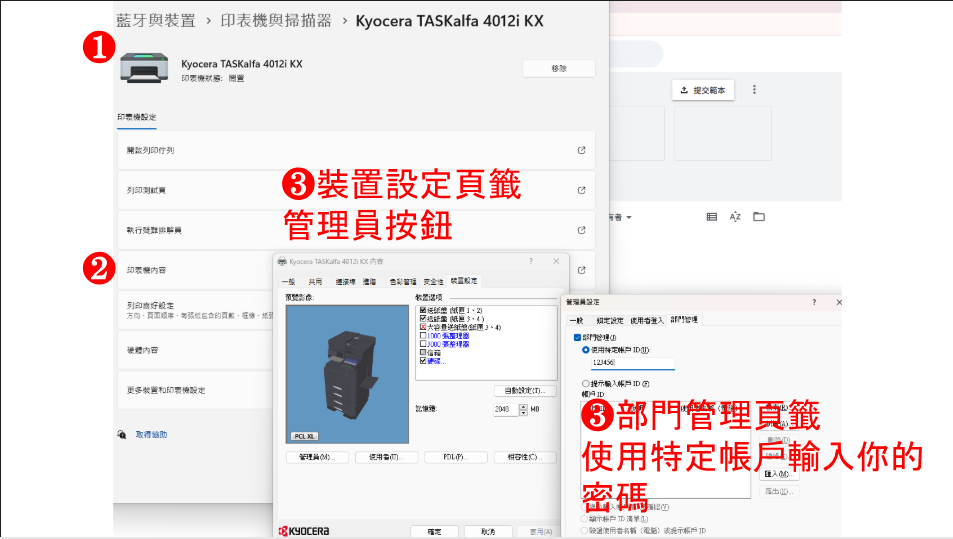Click 提交範本 button in background window
Viewport: 953px width, 539px height.
click(x=703, y=90)
